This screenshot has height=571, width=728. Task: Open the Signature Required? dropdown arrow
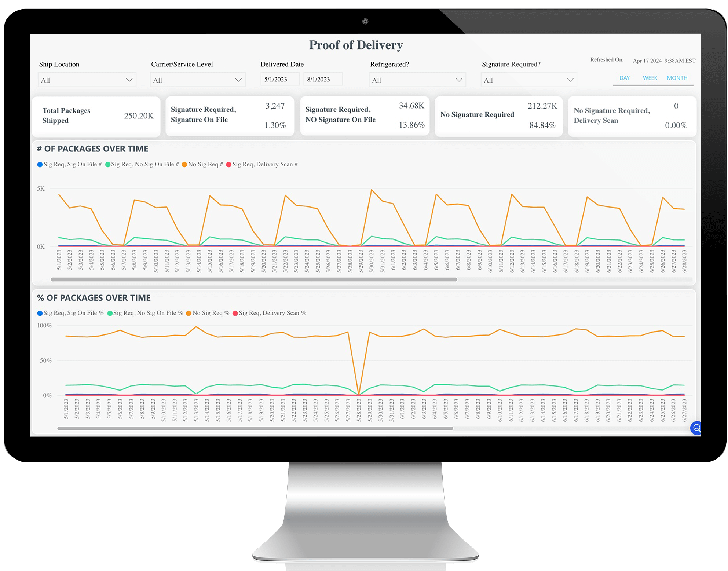point(570,80)
